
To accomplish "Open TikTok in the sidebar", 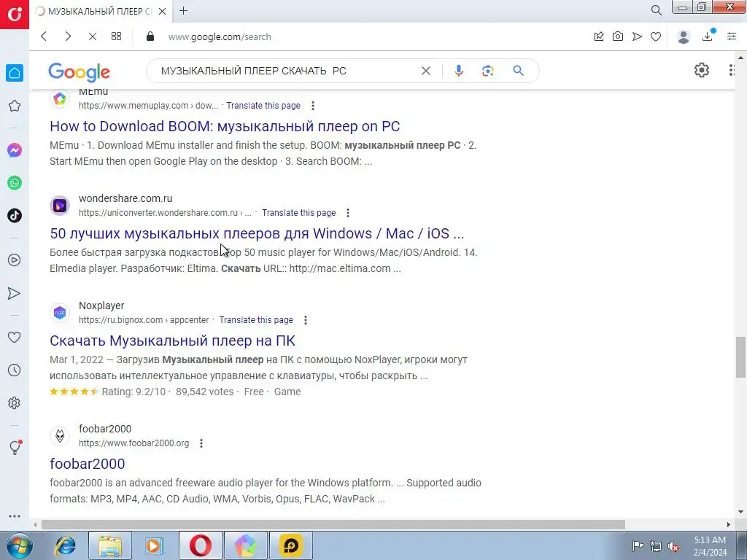I will (x=15, y=216).
